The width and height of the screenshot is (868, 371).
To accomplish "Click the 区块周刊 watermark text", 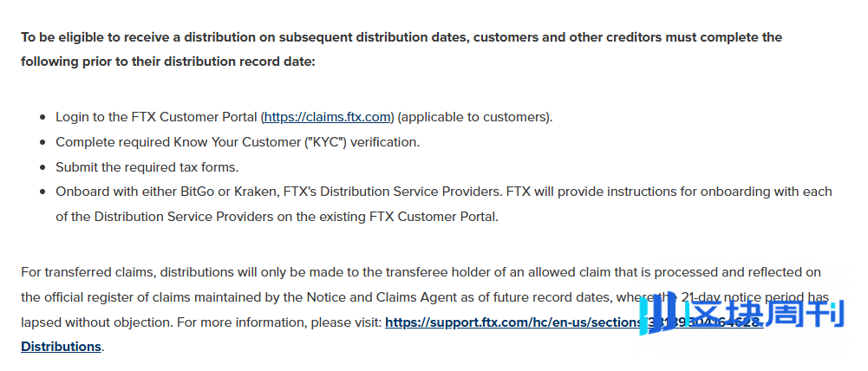I will coord(765,314).
